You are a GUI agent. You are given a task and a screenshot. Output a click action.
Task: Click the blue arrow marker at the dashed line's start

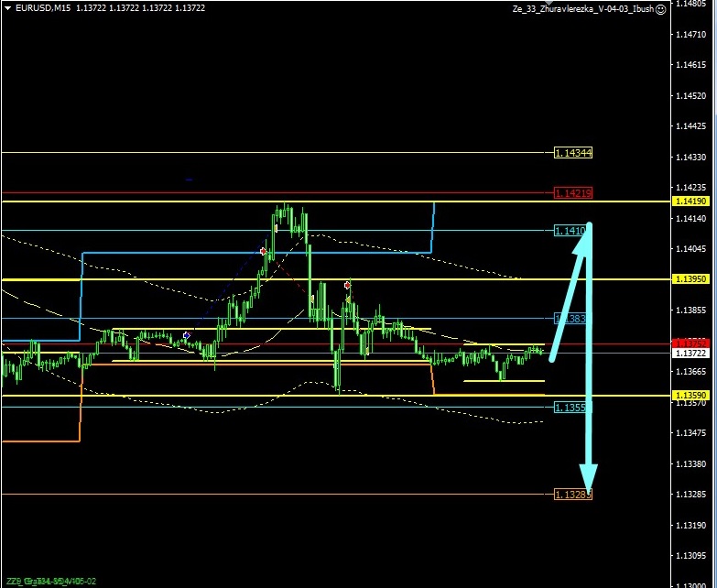(x=186, y=335)
